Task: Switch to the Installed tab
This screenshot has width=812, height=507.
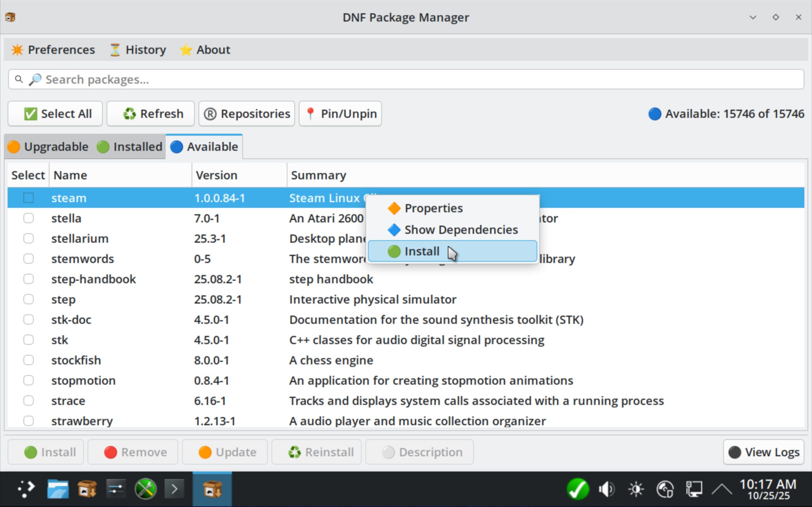Action: 129,147
